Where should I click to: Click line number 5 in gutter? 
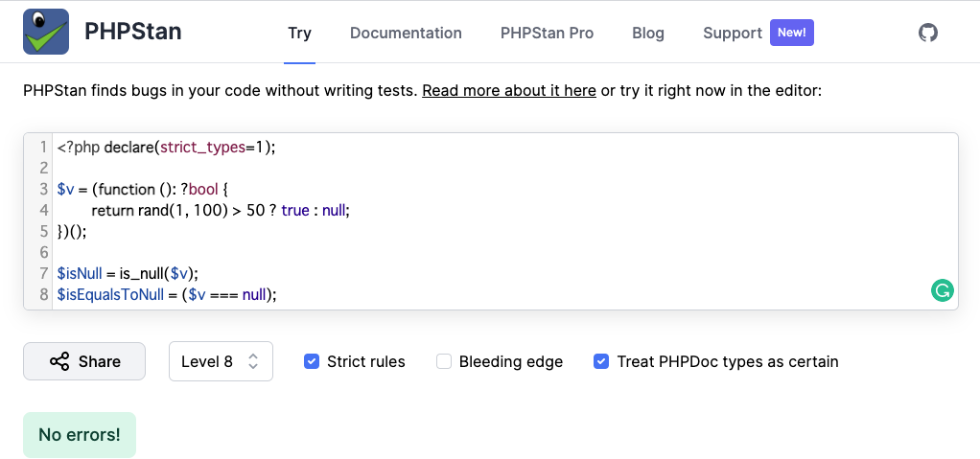click(43, 232)
